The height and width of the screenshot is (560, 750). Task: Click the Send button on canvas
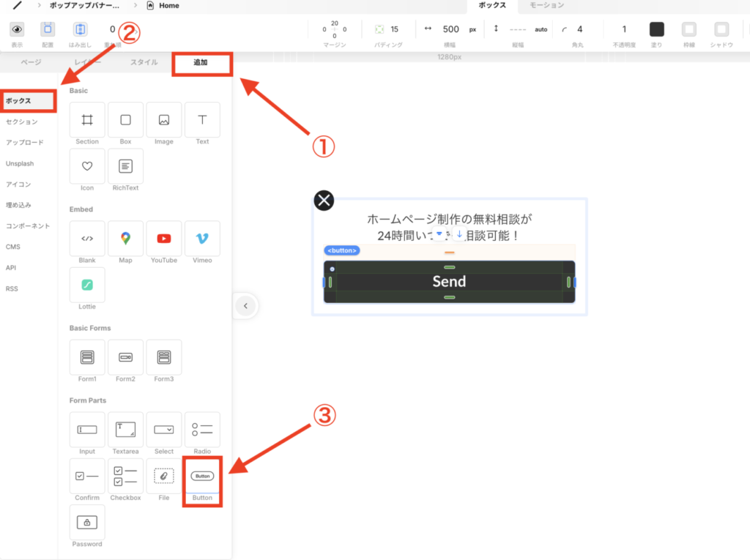pyautogui.click(x=449, y=282)
